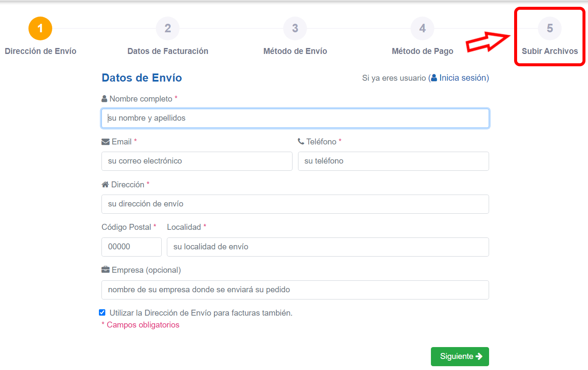Viewport: 588px width, 370px height.
Task: Click the 'Si ya eres usuario' text
Action: (x=394, y=78)
